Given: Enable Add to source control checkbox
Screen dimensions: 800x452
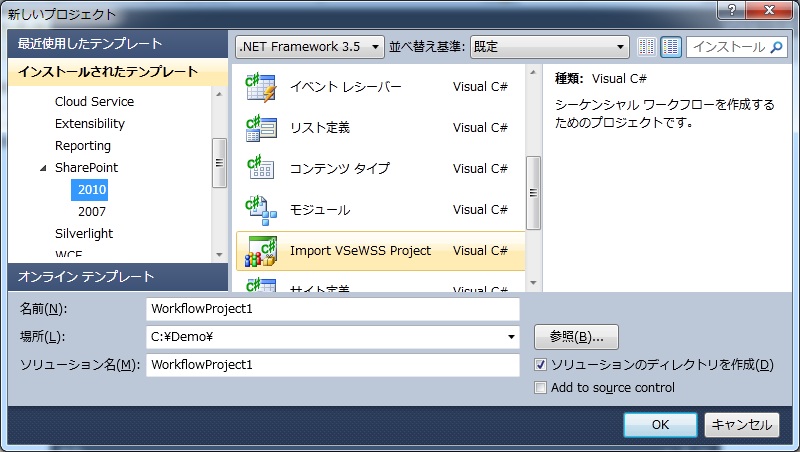Looking at the screenshot, I should [540, 388].
